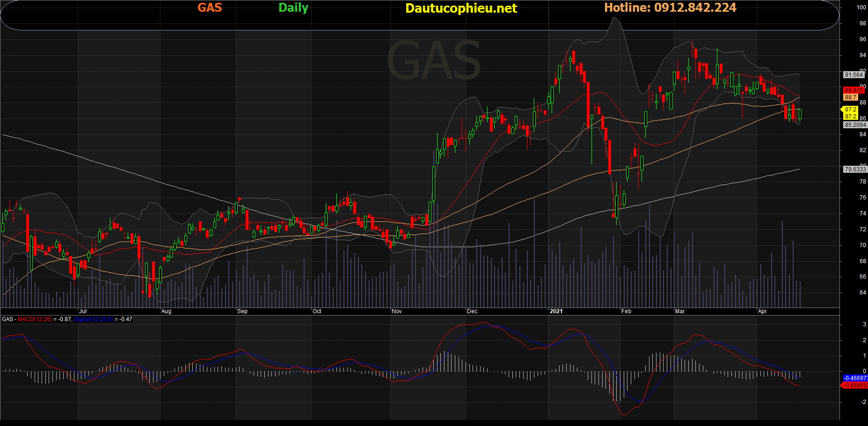Click the Mar label on time axis

click(x=679, y=311)
